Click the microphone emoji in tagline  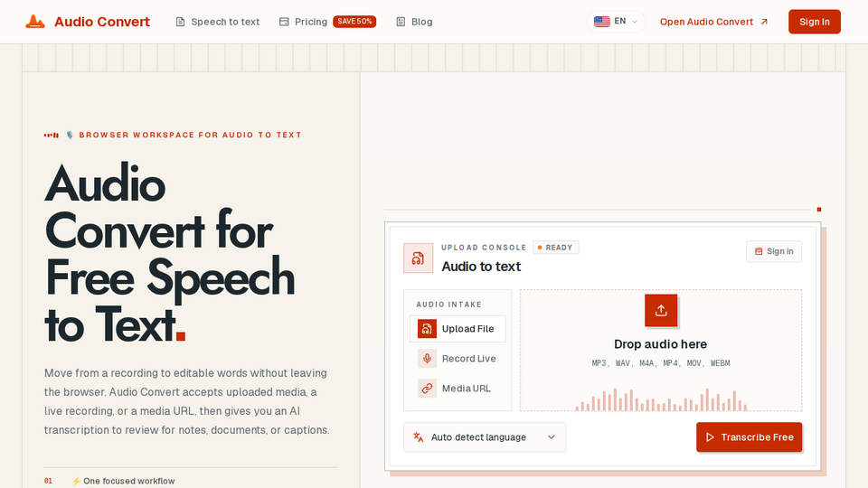click(x=70, y=135)
